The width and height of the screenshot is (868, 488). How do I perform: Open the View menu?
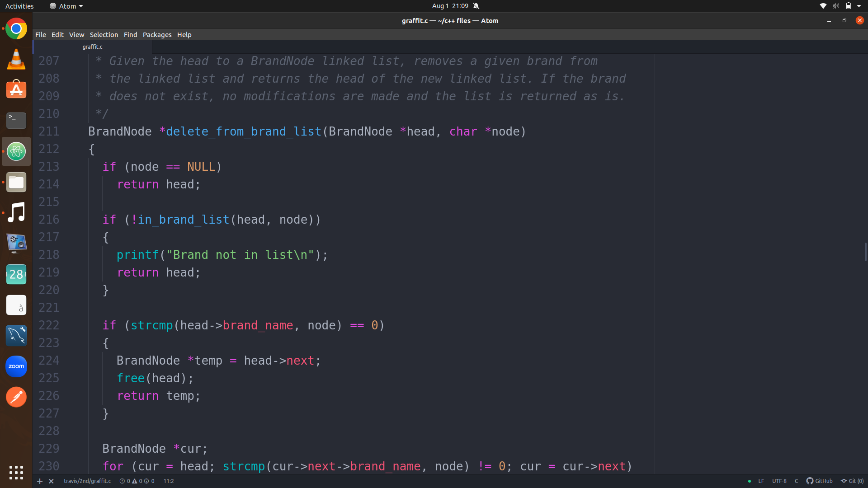click(76, 35)
